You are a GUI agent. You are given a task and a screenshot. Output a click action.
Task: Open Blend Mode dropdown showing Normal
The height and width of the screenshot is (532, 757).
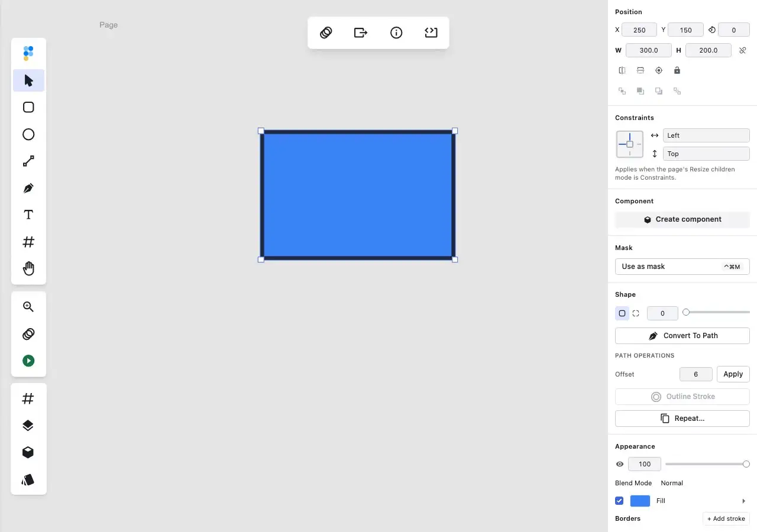coord(672,483)
